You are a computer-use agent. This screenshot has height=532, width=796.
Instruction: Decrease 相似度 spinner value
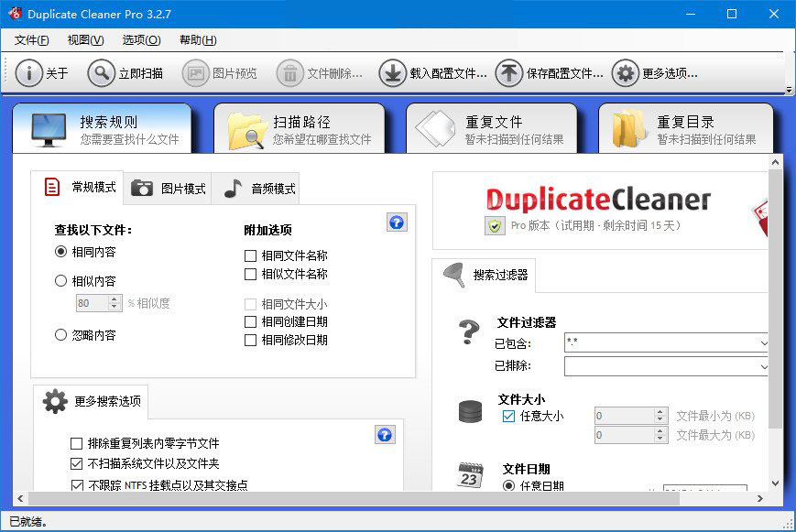pos(114,307)
